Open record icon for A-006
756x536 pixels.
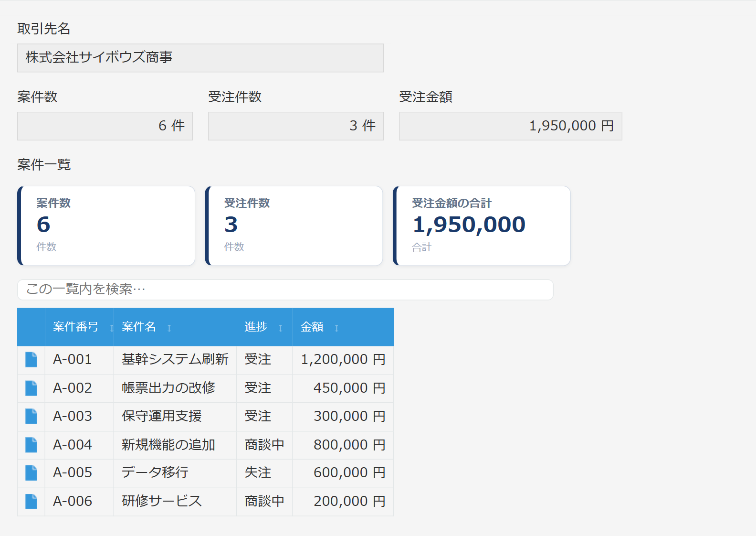pos(31,501)
